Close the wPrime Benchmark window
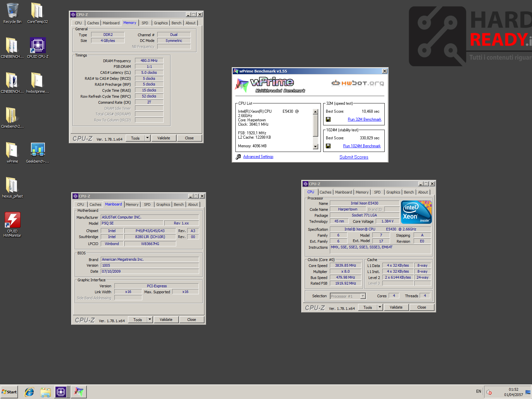Screen dimensions: 532x399 [384, 71]
